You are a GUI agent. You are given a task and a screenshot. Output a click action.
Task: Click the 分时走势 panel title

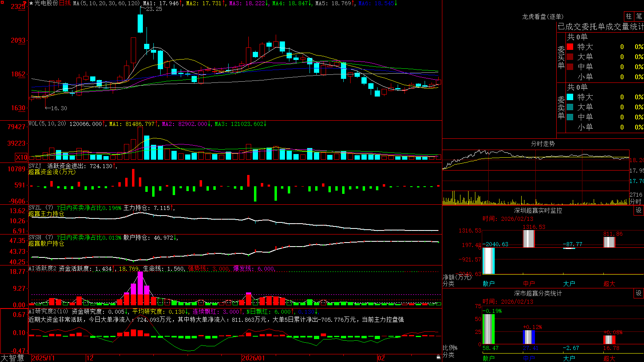click(x=543, y=144)
